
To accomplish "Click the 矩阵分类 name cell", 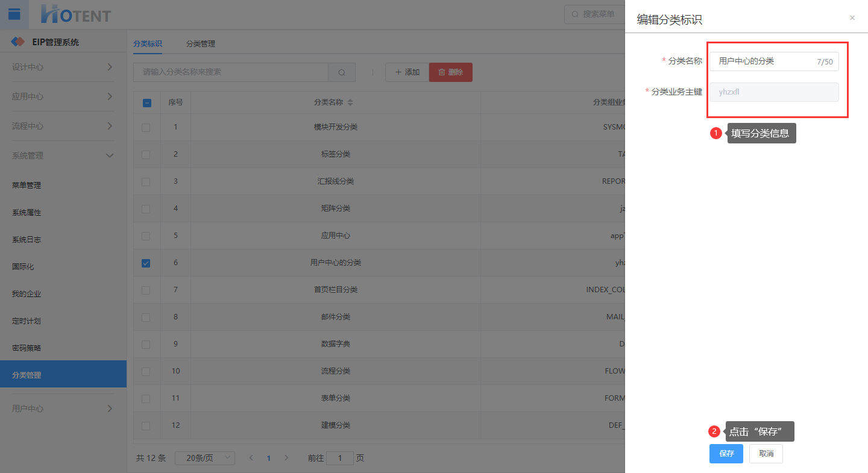I will click(x=336, y=209).
